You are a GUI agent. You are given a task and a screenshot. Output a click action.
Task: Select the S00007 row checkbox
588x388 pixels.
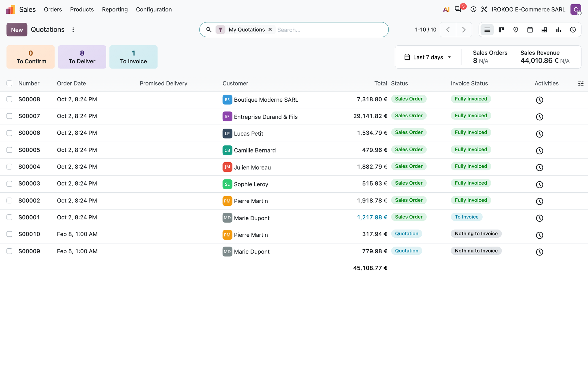click(x=9, y=116)
